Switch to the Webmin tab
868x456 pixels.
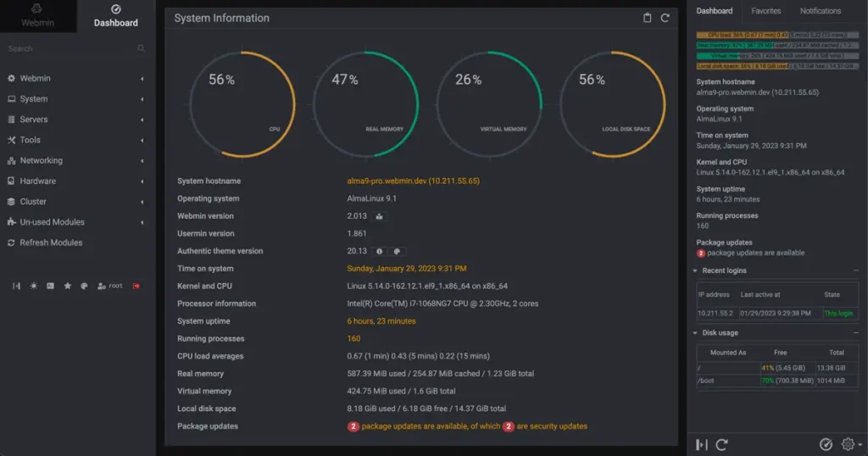[37, 16]
